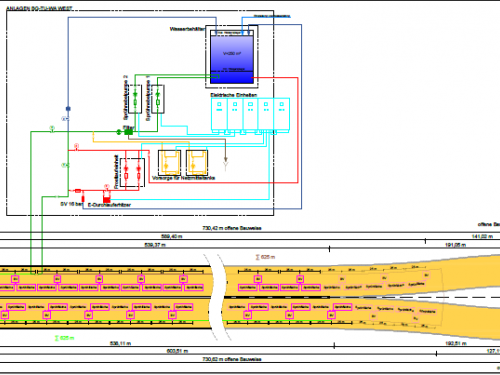Select the right Sprühnebelpumpe pump unit
The width and height of the screenshot is (500, 375).
158,99
